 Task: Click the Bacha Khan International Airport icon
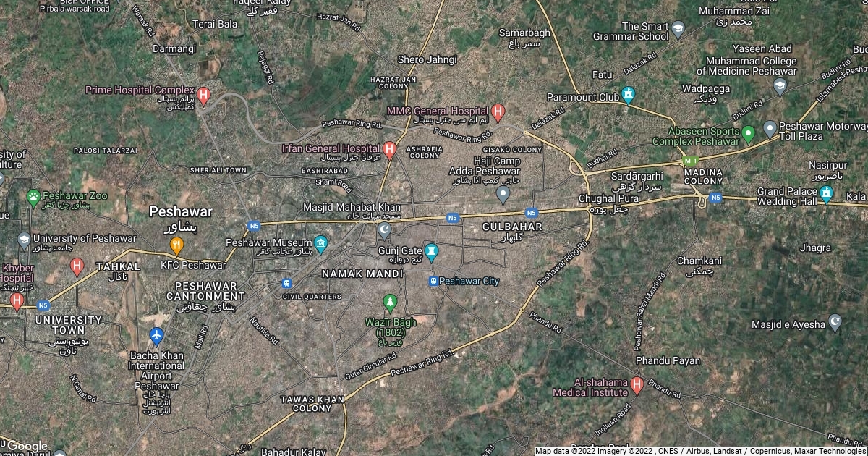tap(156, 337)
